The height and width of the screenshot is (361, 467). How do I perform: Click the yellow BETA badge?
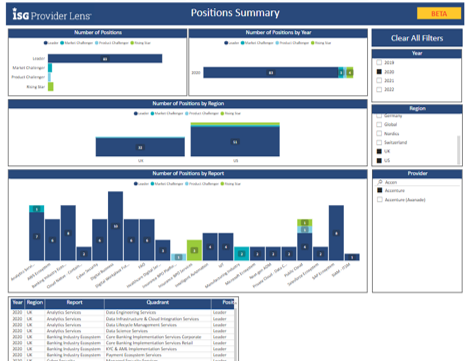click(439, 13)
